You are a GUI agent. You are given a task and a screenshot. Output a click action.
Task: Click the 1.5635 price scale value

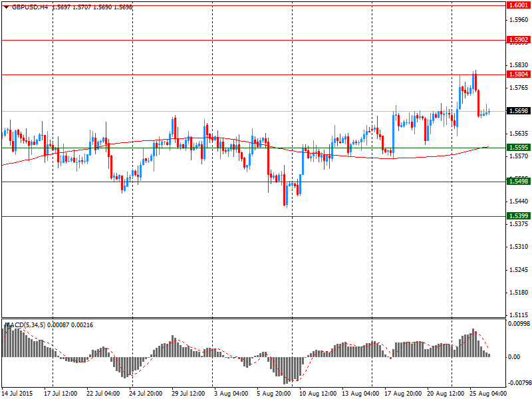[519, 134]
